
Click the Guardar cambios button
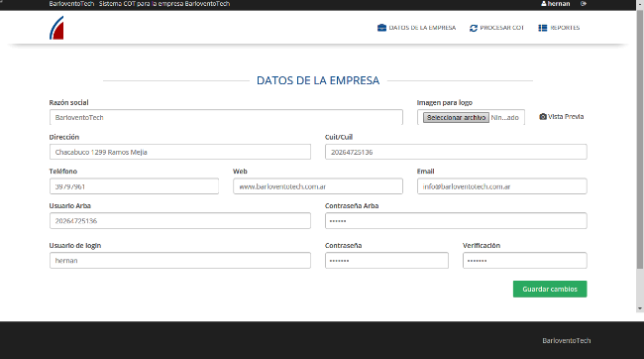point(550,290)
